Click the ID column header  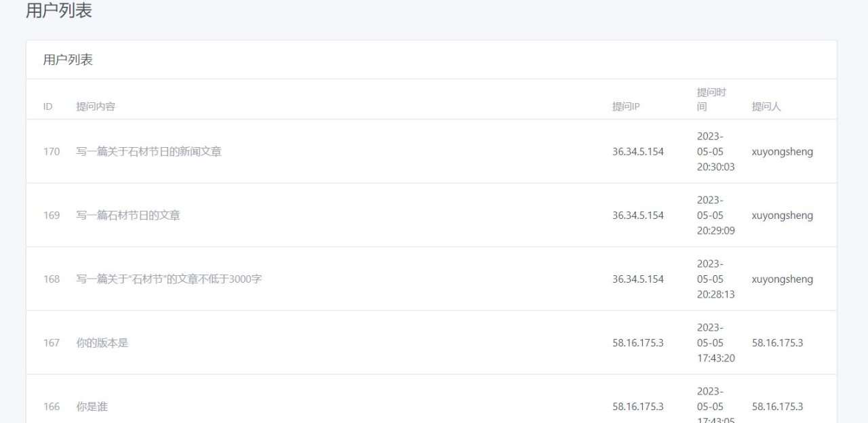click(x=48, y=106)
